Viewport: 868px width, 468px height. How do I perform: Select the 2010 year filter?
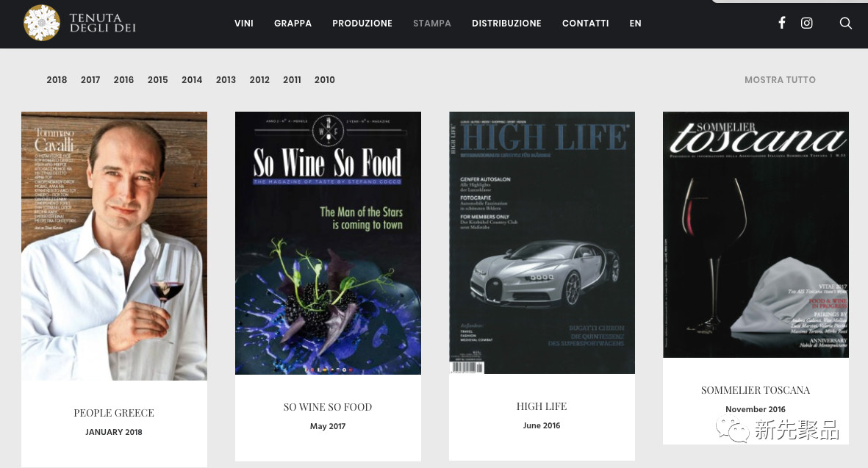[x=324, y=80]
